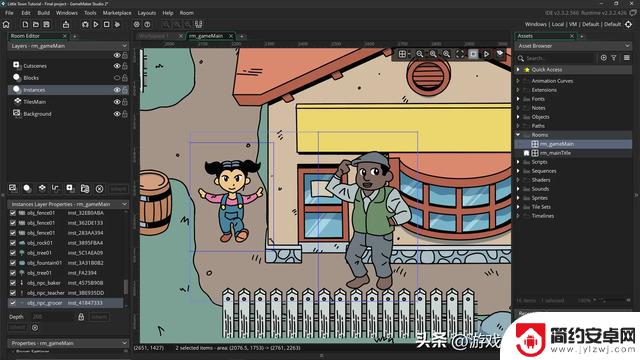The height and width of the screenshot is (360, 640).
Task: Create new Path layer icon
Action: [56, 188]
